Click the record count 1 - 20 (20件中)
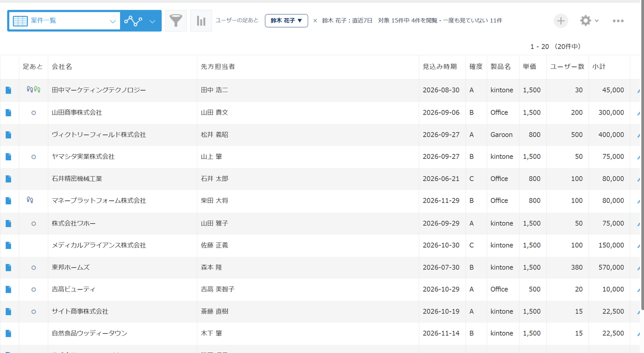Viewport: 644px width, 353px height. (x=555, y=46)
